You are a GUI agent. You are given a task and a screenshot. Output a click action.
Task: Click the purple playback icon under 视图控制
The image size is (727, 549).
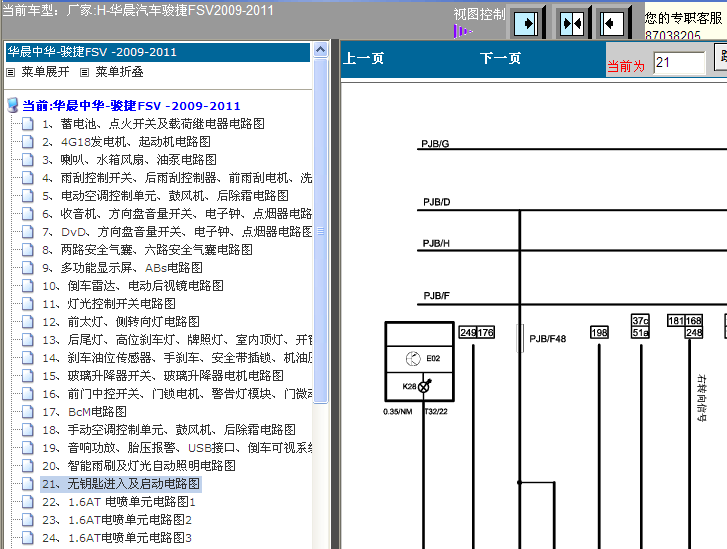462,32
